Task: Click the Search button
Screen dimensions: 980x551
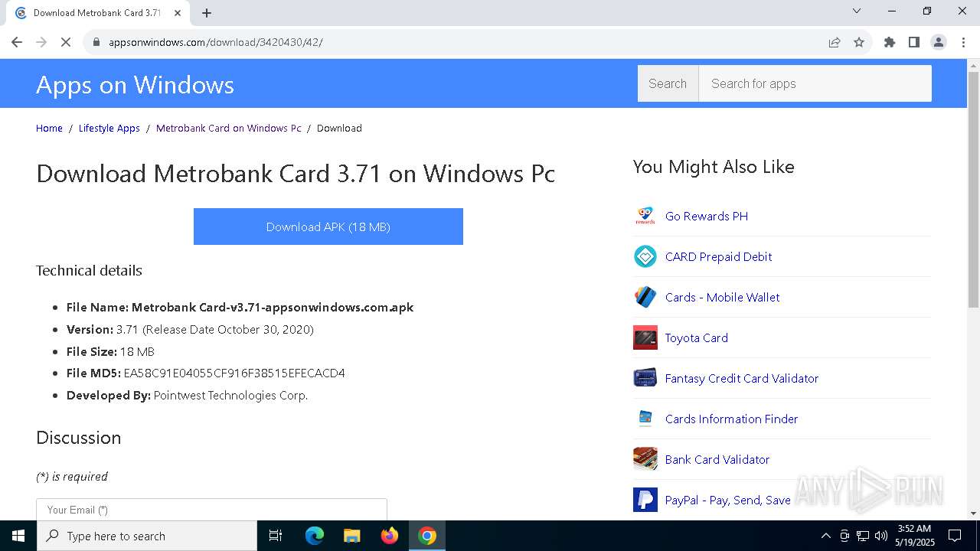Action: click(668, 83)
